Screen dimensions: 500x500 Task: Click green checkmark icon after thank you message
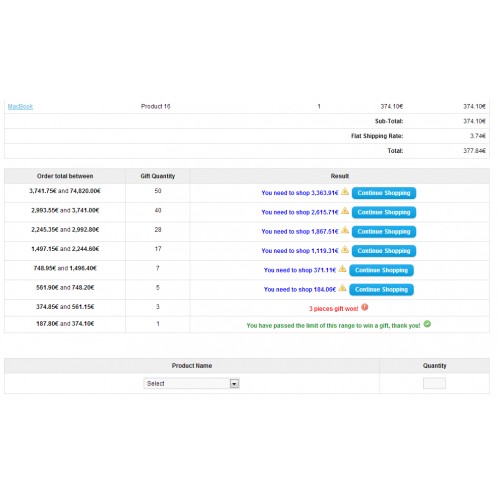[x=427, y=324]
